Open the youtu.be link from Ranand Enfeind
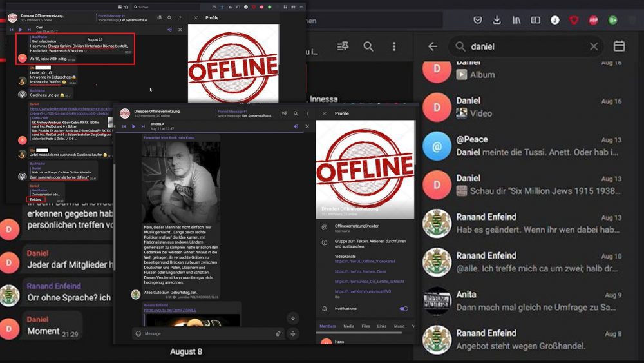The height and width of the screenshot is (363, 644). coord(169,310)
